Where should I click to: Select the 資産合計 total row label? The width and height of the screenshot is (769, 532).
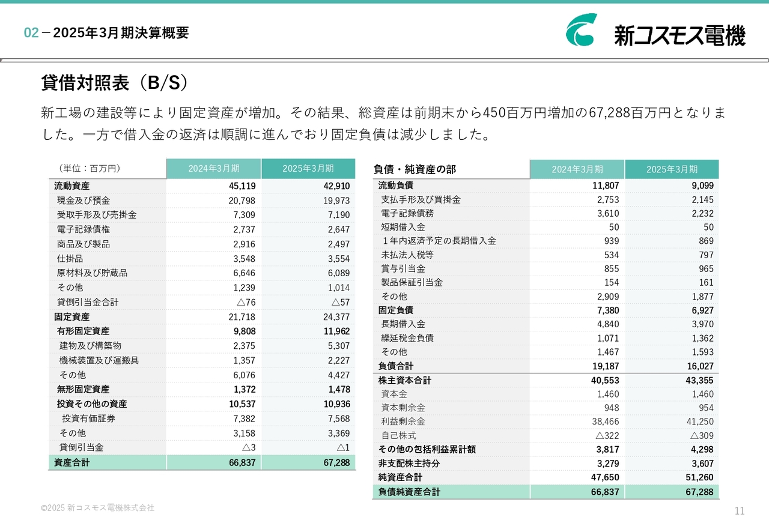coord(71,462)
